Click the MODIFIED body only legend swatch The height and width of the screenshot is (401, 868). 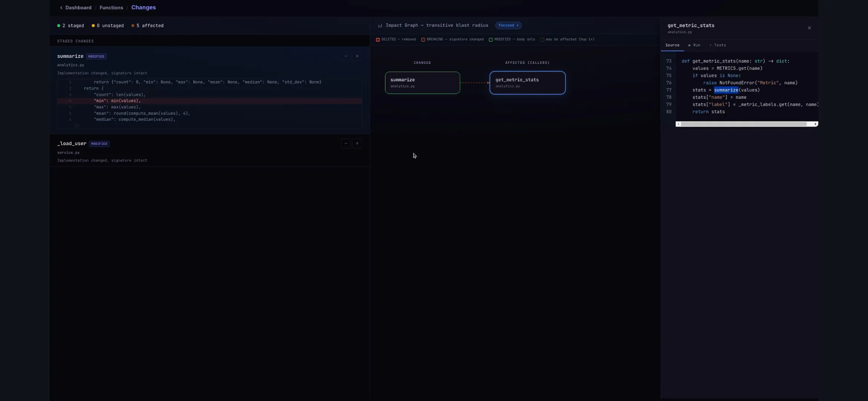click(491, 40)
